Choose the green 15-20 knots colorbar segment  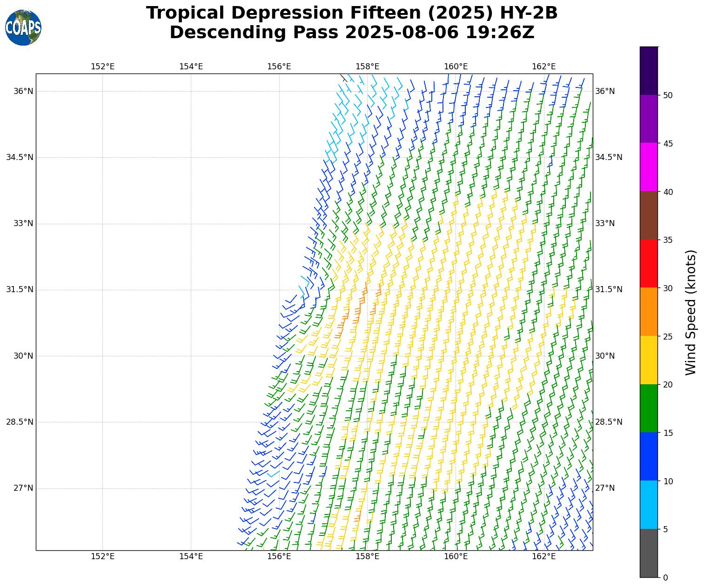click(x=649, y=408)
